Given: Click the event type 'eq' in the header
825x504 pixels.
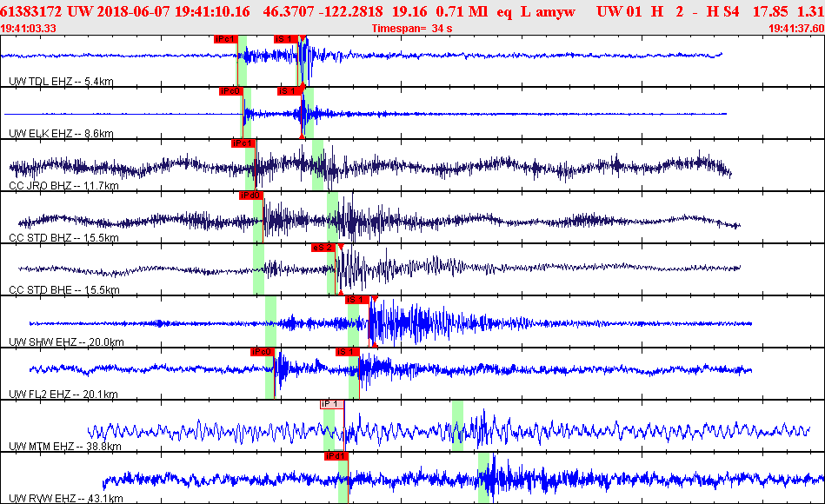Looking at the screenshot, I should coord(504,11).
